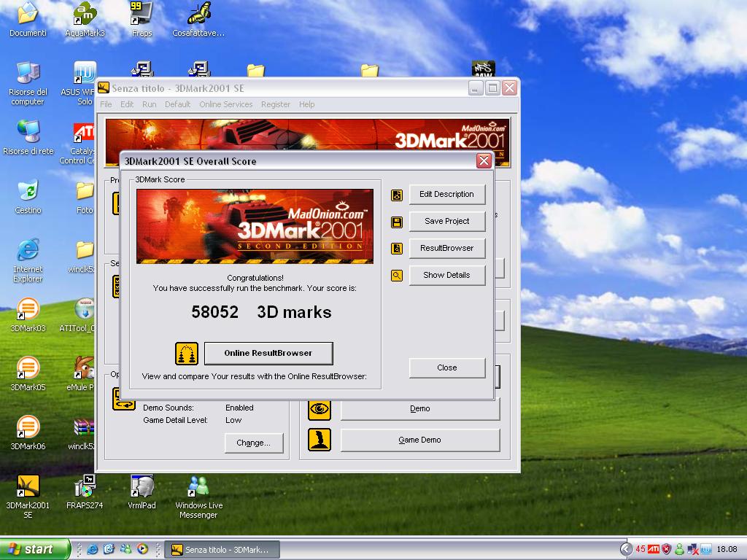Click the Demo button in main window
This screenshot has width=747, height=560.
click(x=419, y=408)
